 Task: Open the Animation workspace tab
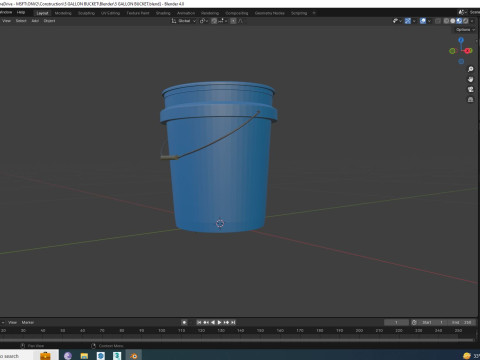click(x=186, y=13)
